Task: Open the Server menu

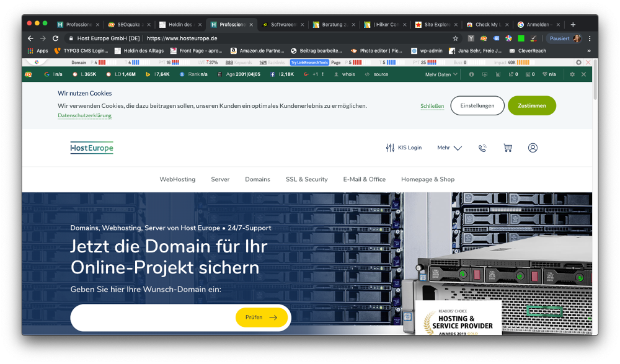Action: point(220,179)
